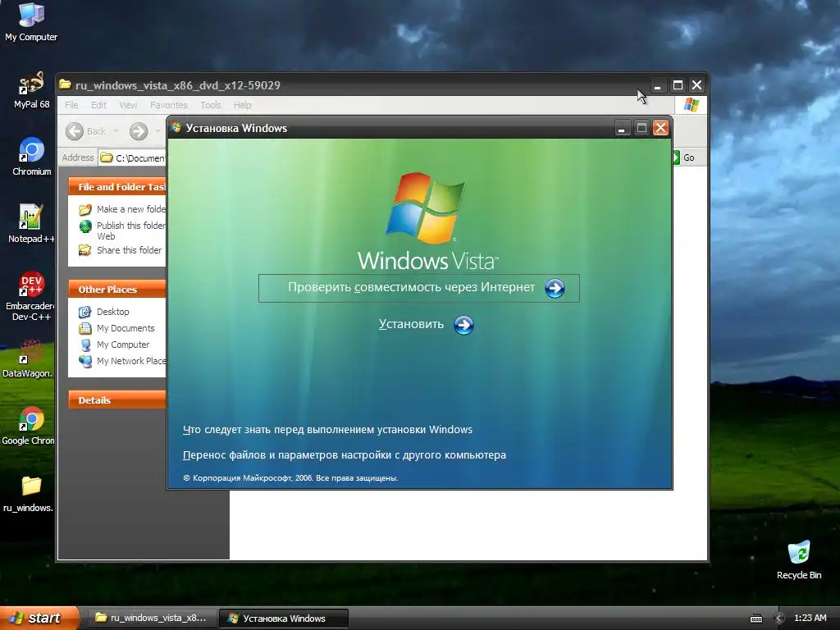Click Установить to begin installation

412,324
